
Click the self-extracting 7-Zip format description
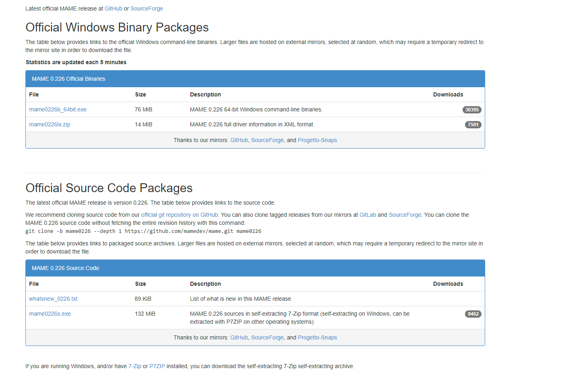(x=300, y=318)
